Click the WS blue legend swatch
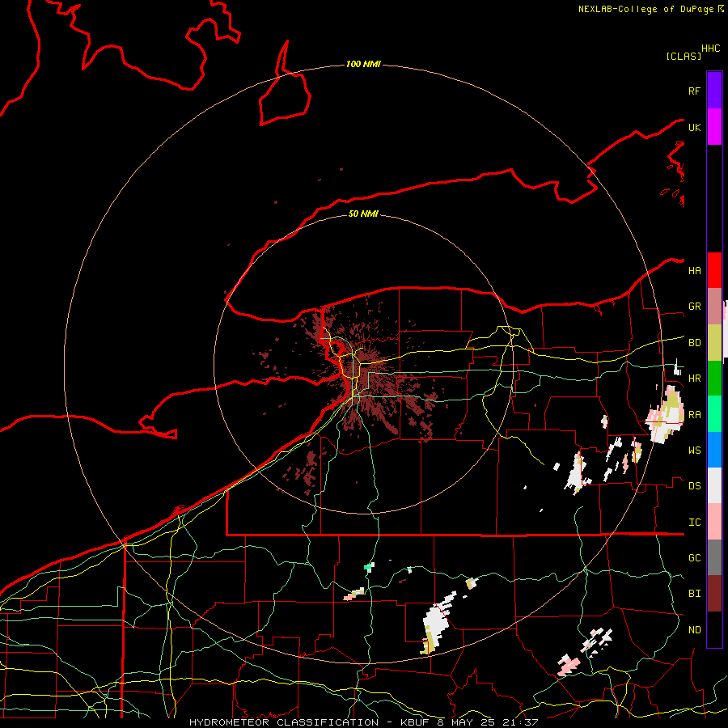 [x=714, y=450]
